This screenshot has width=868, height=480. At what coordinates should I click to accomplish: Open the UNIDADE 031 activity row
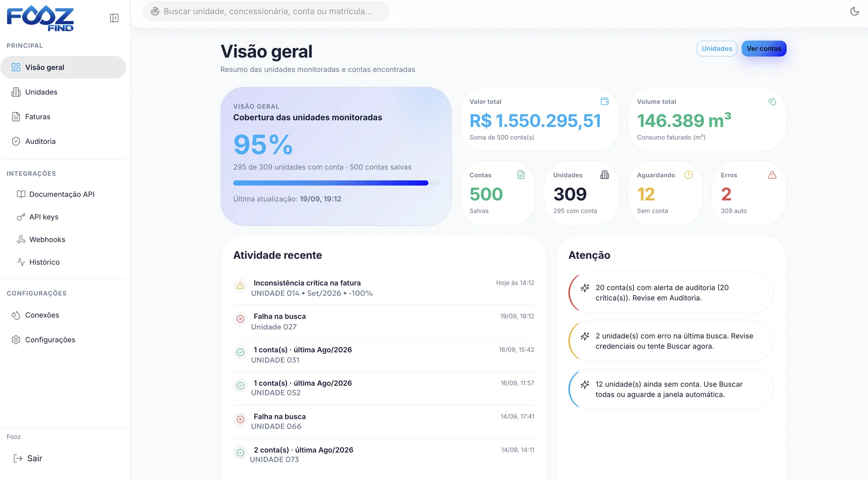tap(384, 355)
